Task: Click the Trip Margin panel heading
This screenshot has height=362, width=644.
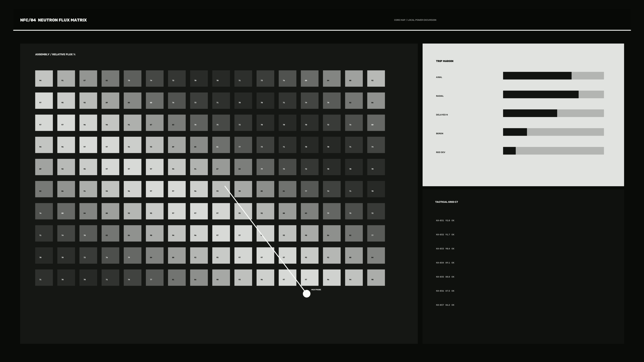Action: pyautogui.click(x=444, y=61)
